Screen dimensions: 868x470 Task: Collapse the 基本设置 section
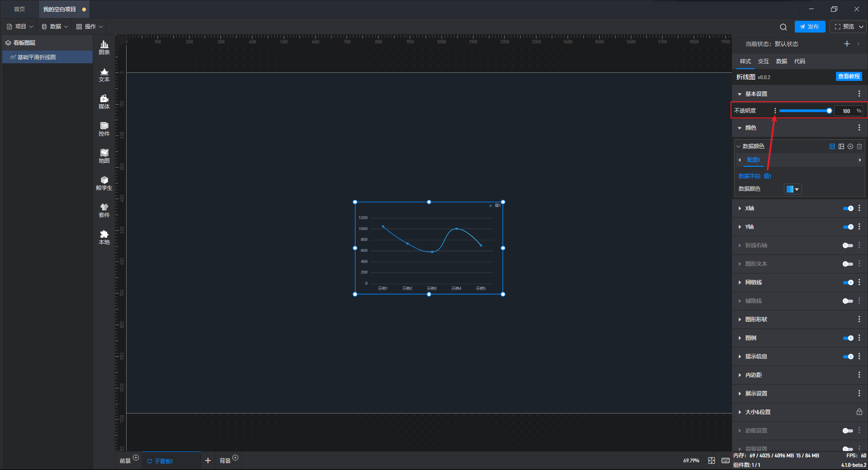pos(740,94)
